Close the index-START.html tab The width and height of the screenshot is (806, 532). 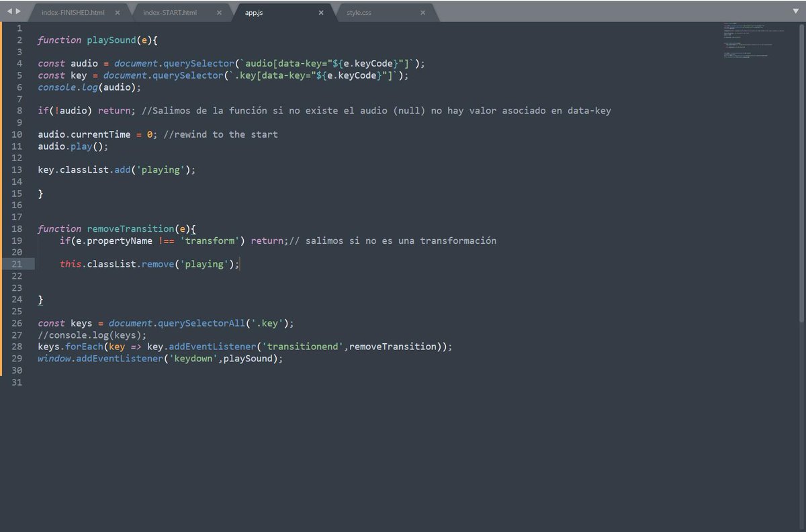pos(220,13)
